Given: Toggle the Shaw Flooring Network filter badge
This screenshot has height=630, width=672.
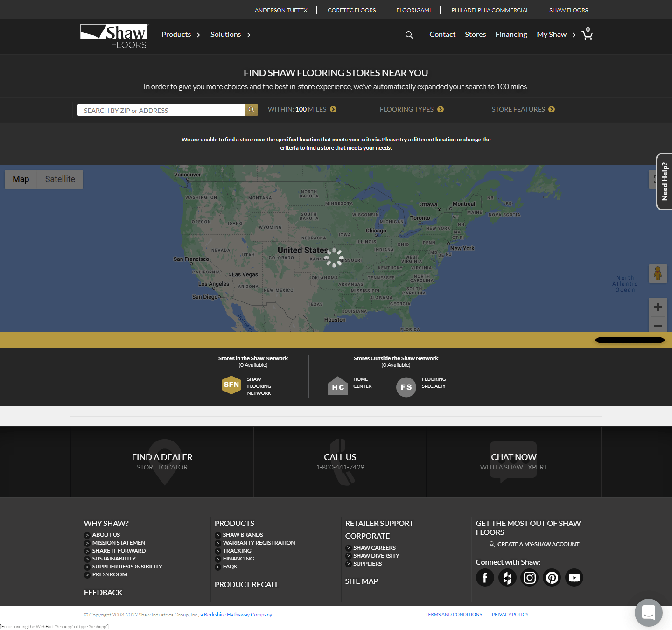Looking at the screenshot, I should point(231,385).
